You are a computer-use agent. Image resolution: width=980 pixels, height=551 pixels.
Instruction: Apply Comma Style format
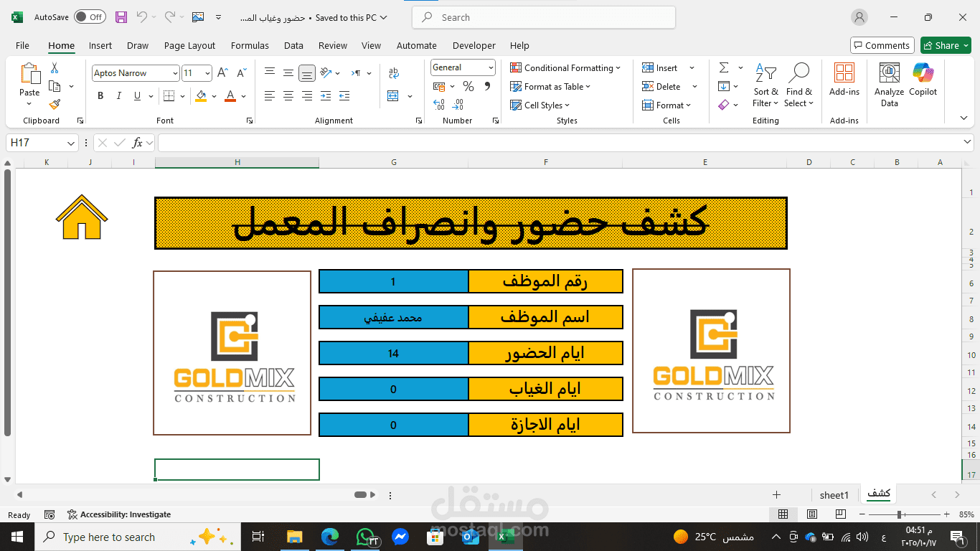tap(488, 86)
